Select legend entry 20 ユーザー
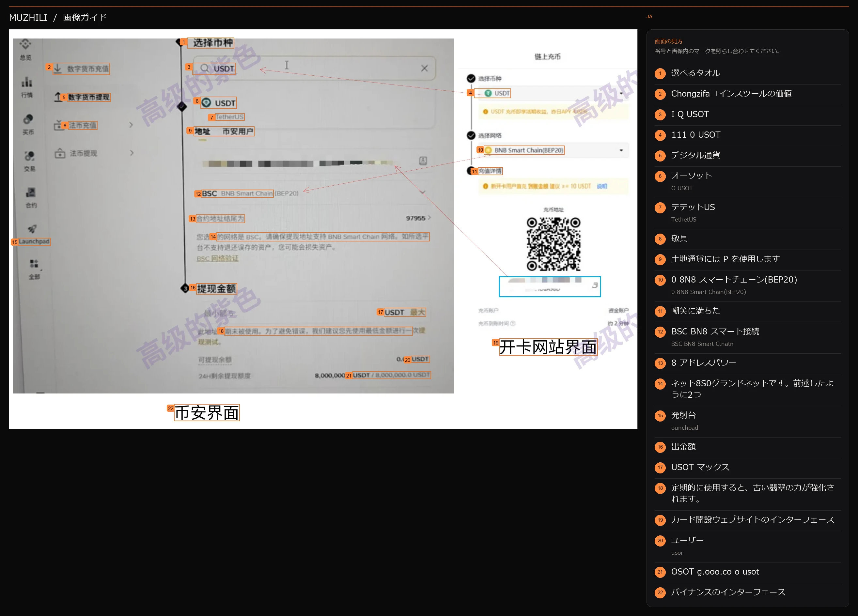The height and width of the screenshot is (616, 858). 748,546
